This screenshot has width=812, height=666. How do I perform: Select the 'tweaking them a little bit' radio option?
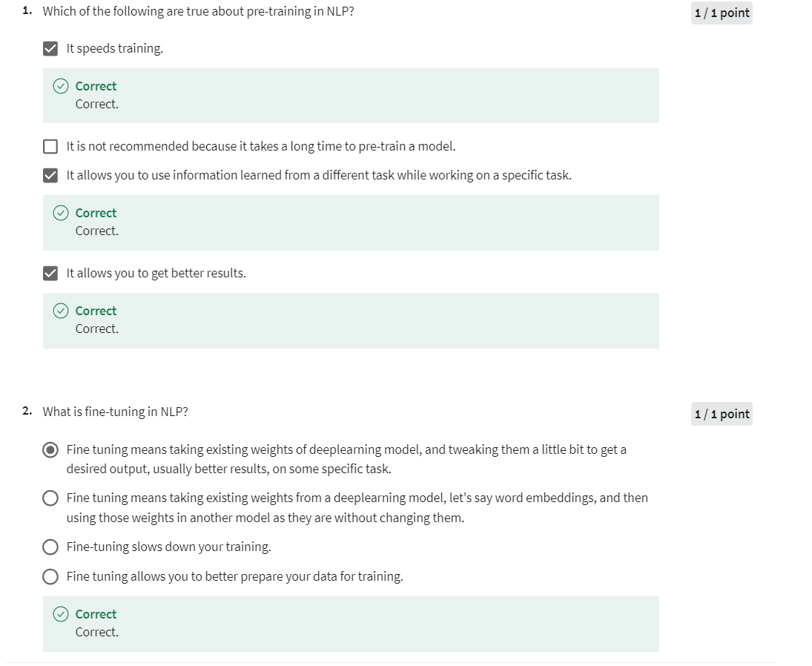pos(50,450)
